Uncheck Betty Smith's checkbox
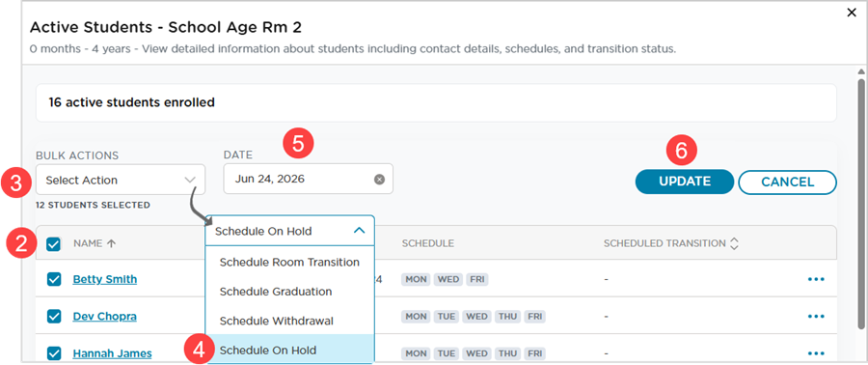This screenshot has height=365, width=868. pyautogui.click(x=54, y=279)
